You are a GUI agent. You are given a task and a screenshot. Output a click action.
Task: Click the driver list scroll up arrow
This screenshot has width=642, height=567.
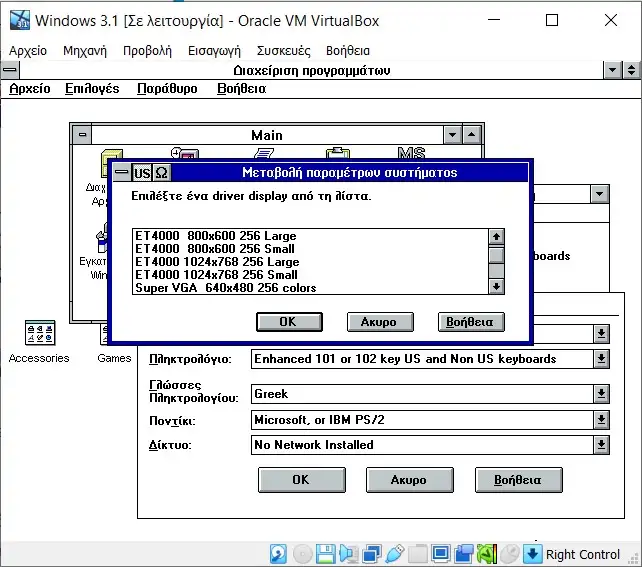(496, 237)
